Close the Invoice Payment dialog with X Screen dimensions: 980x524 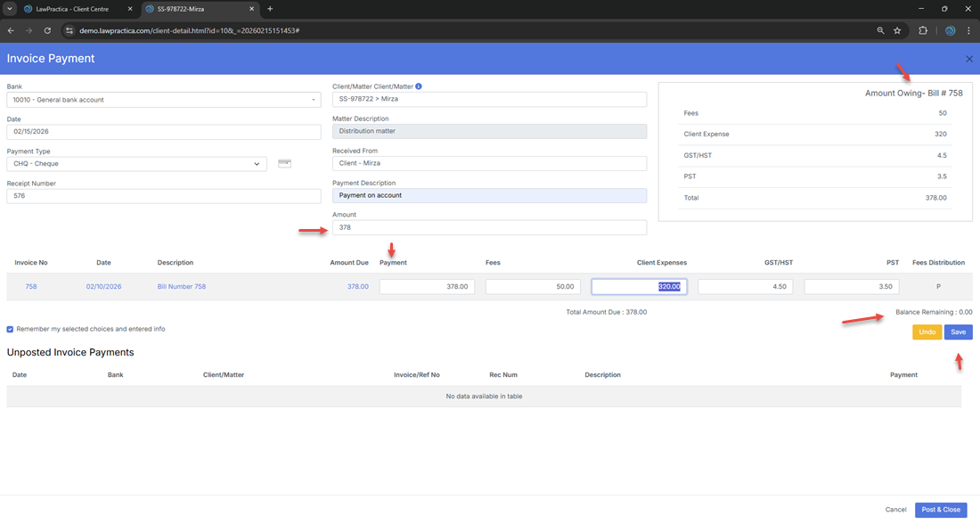969,59
